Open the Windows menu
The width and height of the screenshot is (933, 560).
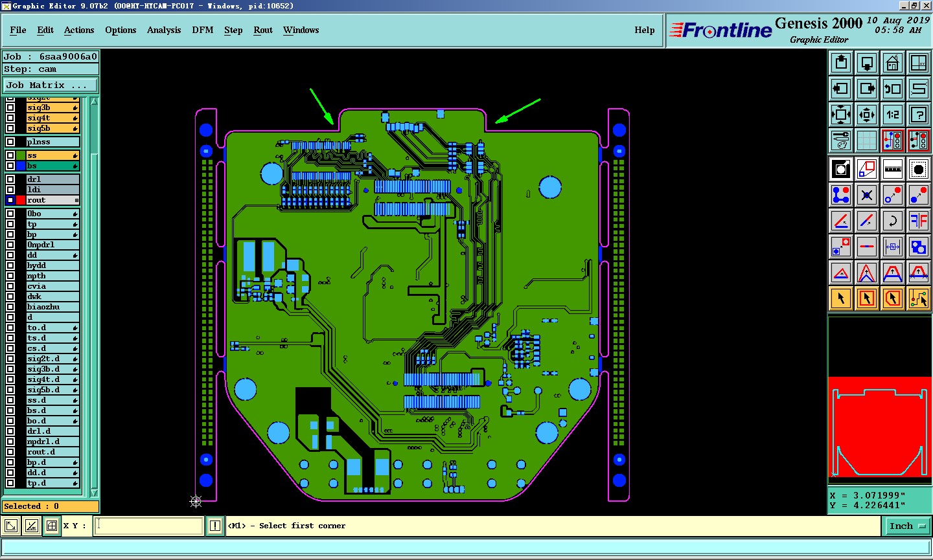tap(301, 30)
